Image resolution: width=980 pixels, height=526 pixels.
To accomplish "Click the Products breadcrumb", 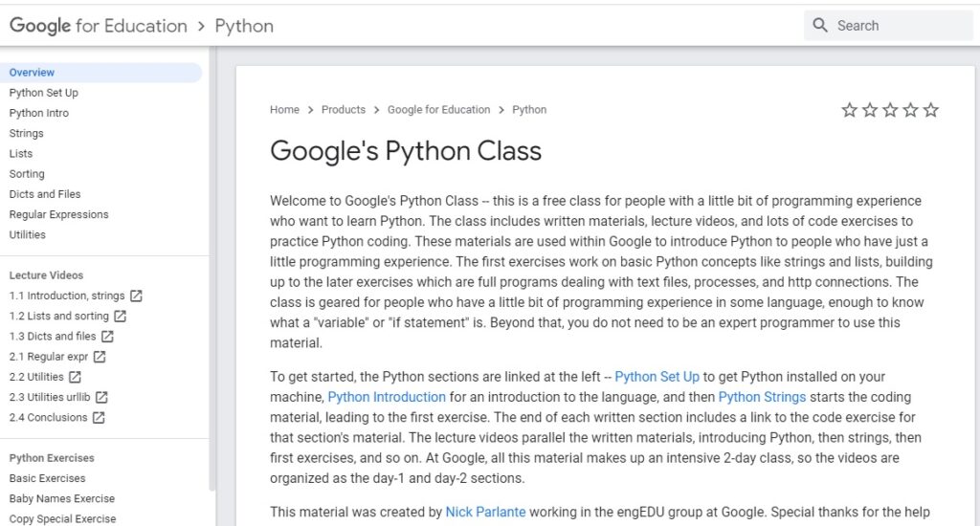I will [344, 110].
